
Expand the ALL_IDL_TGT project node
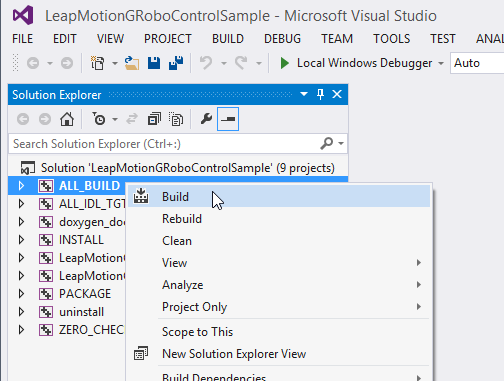(x=21, y=204)
